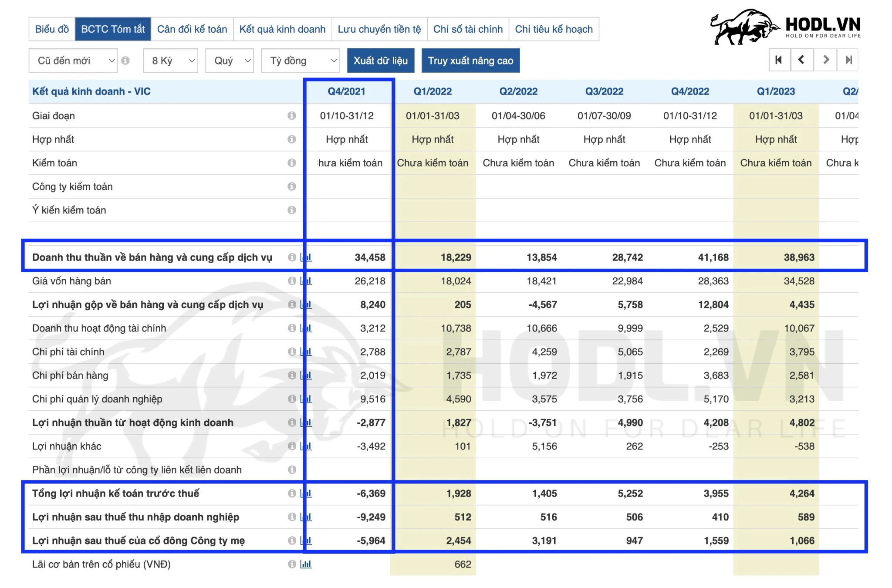Switch to Cân đối kế toán tab
The width and height of the screenshot is (892, 588).
[x=192, y=29]
